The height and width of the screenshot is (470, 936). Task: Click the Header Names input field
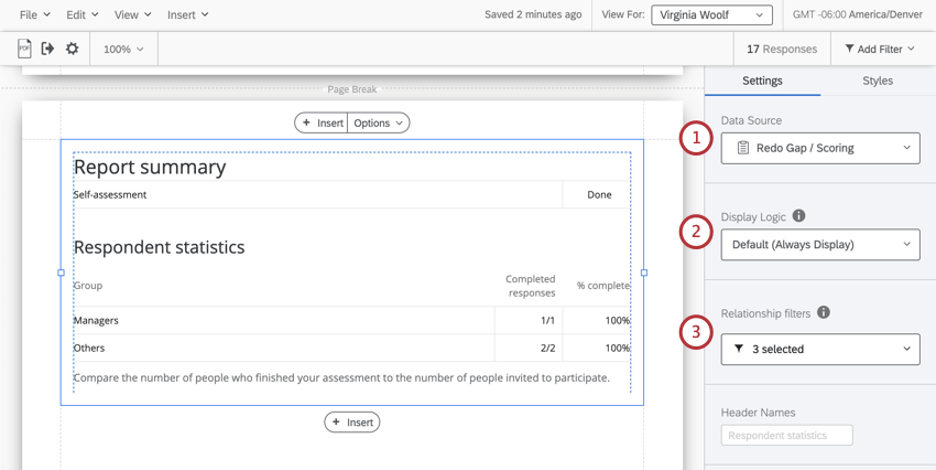(x=787, y=435)
